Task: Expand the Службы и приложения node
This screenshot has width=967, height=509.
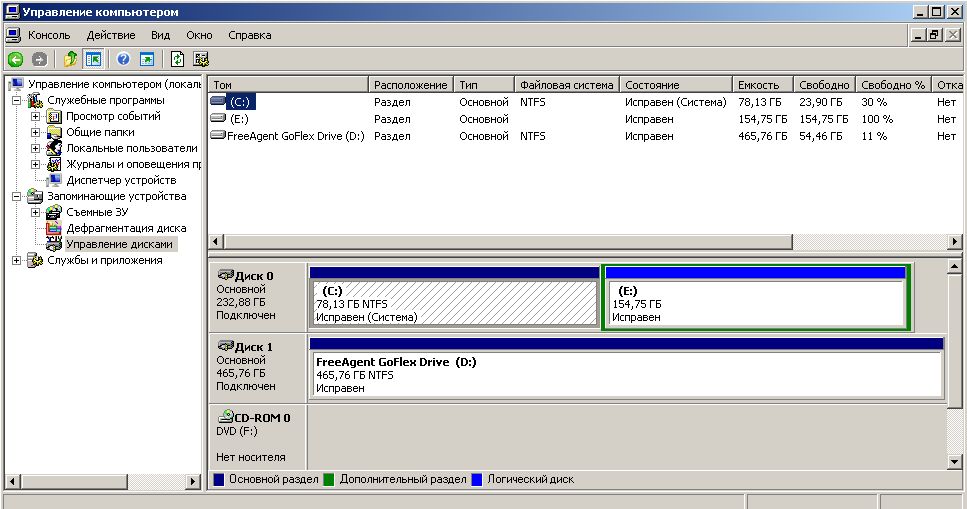Action: point(17,260)
